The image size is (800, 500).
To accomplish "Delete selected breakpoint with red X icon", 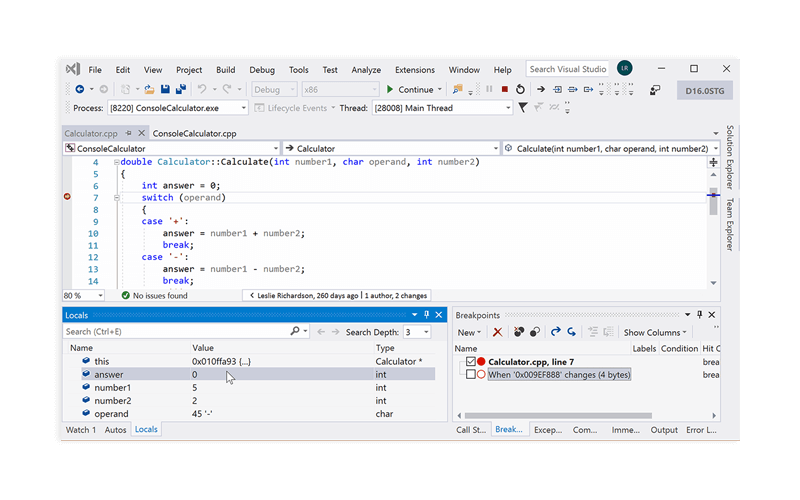I will (497, 332).
